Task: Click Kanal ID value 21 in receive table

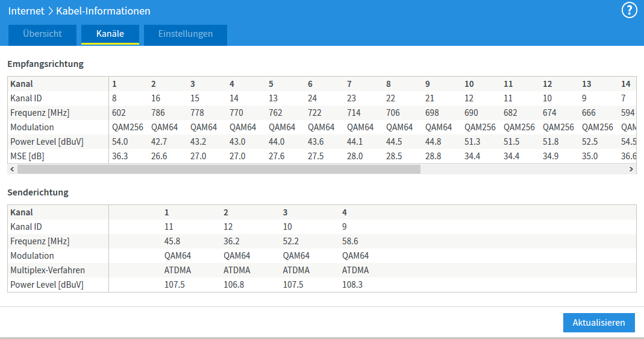Action: 430,98
